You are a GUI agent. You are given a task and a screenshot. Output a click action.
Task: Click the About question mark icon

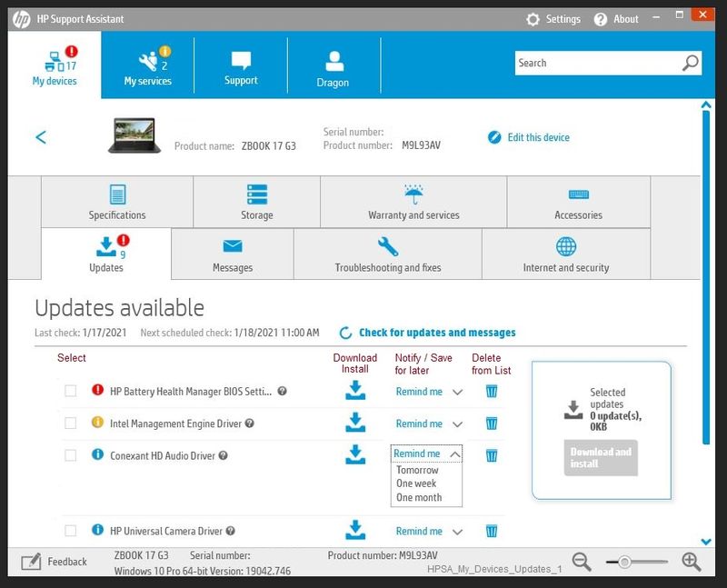(x=601, y=19)
